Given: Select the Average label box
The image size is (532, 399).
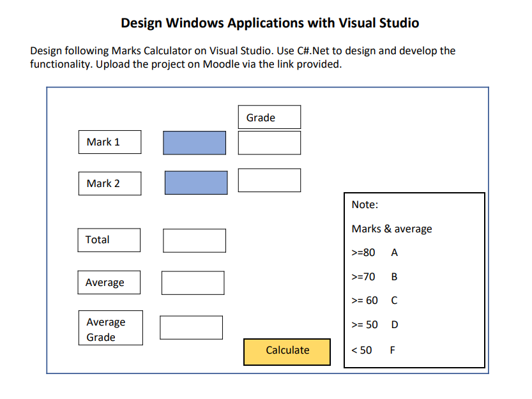Looking at the screenshot, I should [x=109, y=282].
